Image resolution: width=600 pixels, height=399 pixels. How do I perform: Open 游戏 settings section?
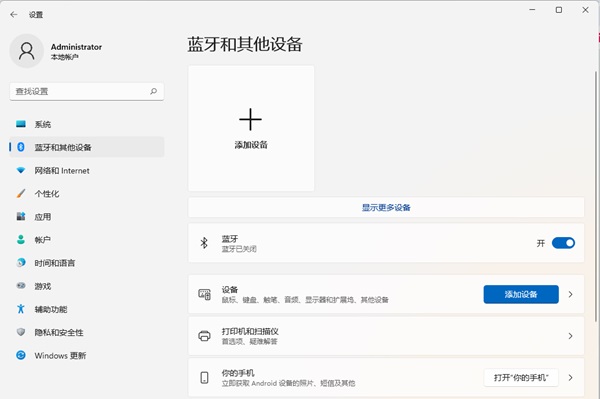(x=87, y=286)
